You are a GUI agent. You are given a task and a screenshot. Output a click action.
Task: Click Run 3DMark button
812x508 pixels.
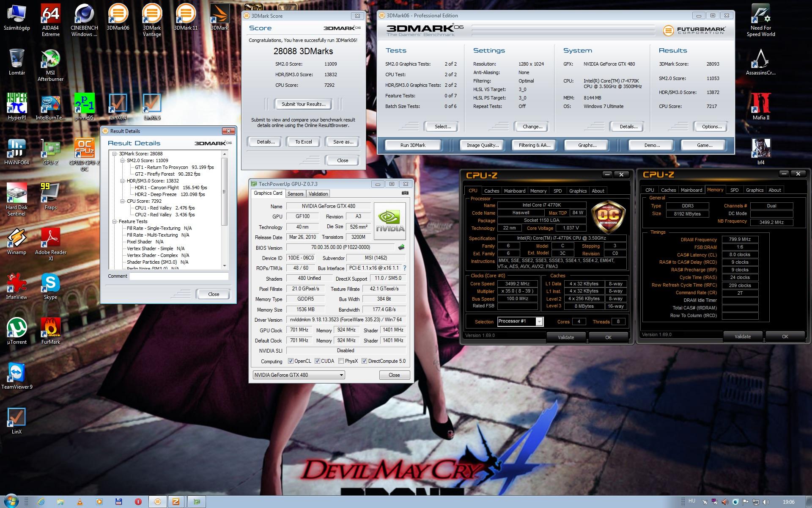pos(413,145)
